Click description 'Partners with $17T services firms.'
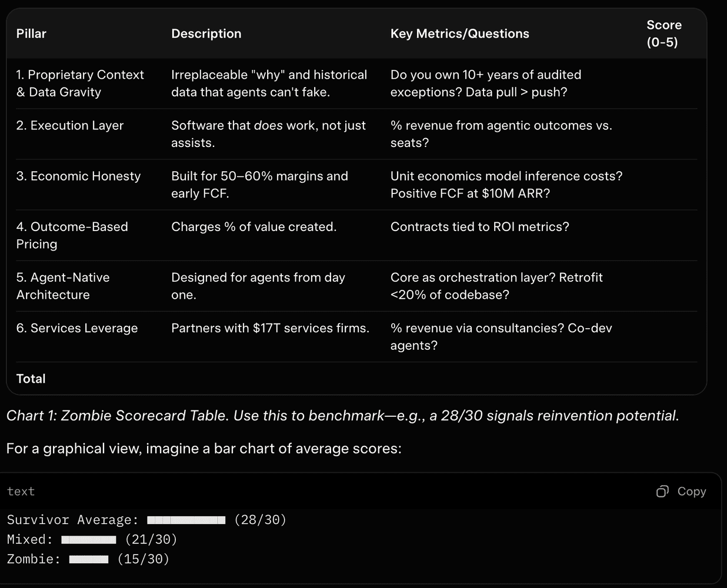Viewport: 727px width, 588px height. click(x=271, y=328)
